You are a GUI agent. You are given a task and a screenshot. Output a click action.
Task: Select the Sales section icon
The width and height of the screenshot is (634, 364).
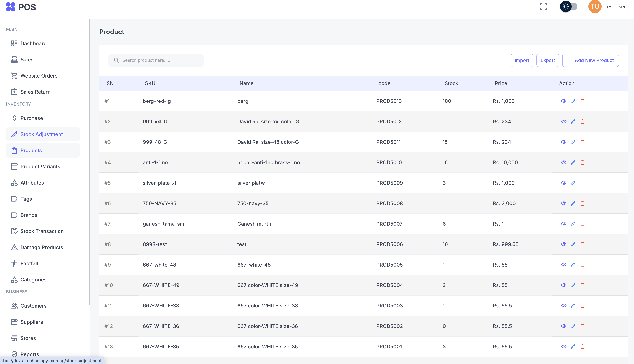pos(27,60)
